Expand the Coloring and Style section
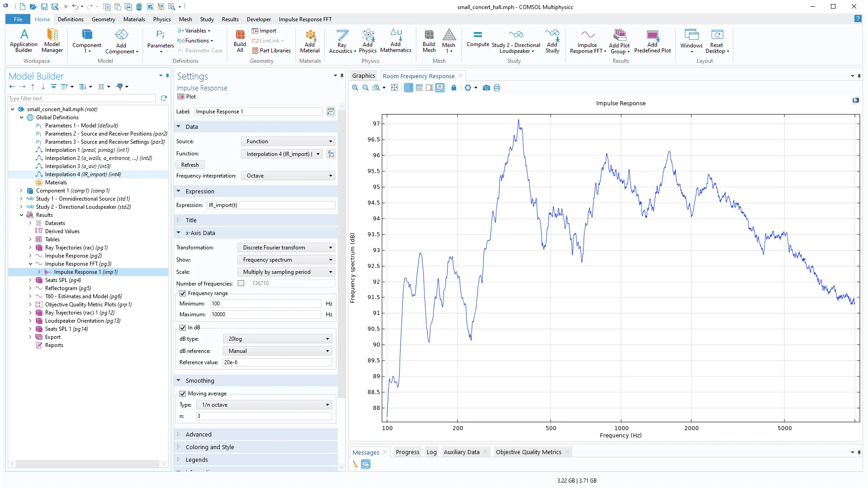The height and width of the screenshot is (488, 868). (x=210, y=447)
